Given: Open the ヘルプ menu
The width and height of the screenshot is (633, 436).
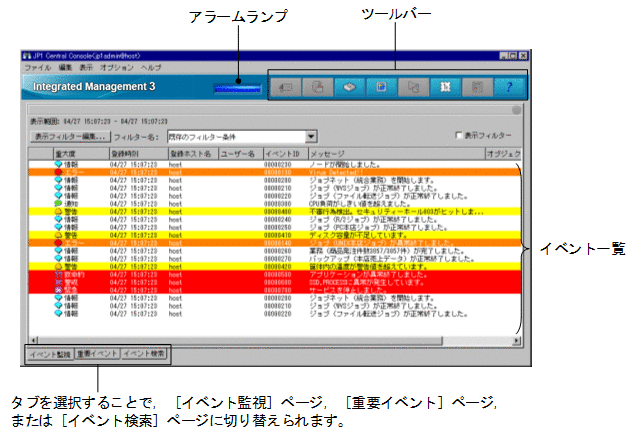Looking at the screenshot, I should point(151,68).
